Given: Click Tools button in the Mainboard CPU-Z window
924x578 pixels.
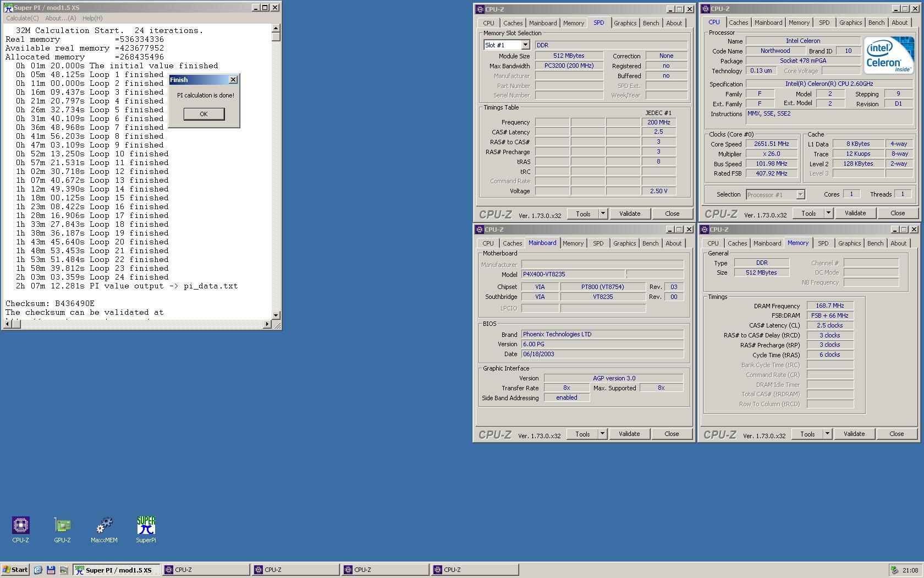Looking at the screenshot, I should 582,434.
